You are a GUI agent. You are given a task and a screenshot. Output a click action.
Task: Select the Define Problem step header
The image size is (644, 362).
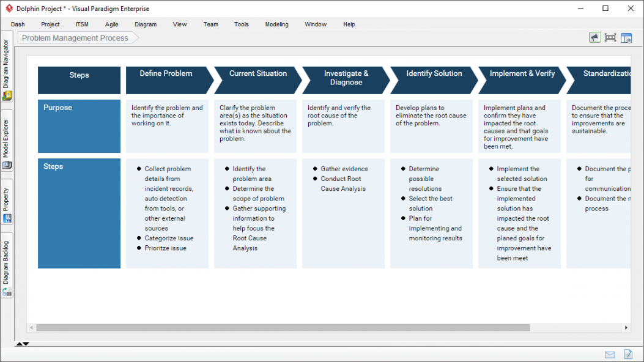point(166,74)
